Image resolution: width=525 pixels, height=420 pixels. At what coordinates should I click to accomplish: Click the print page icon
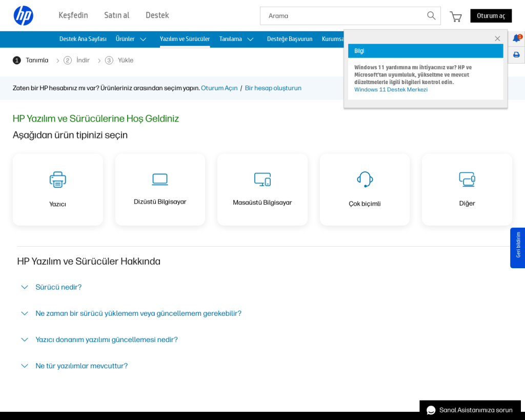pos(516,54)
